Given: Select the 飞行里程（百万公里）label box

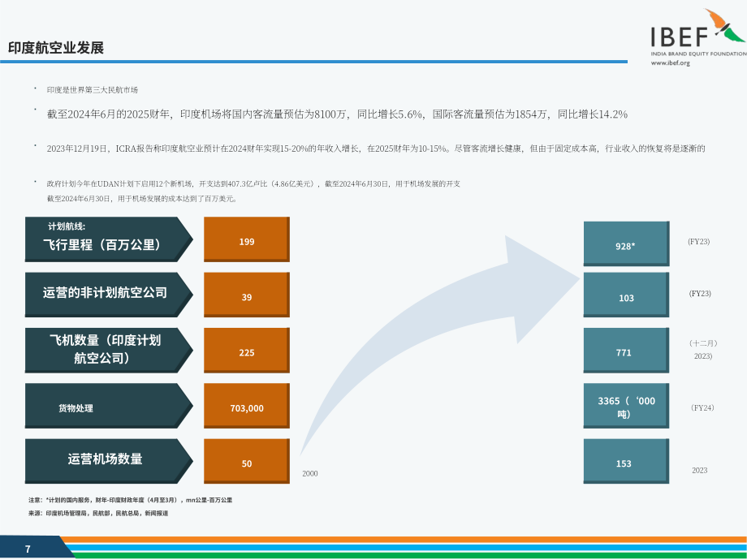Looking at the screenshot, I should (109, 239).
